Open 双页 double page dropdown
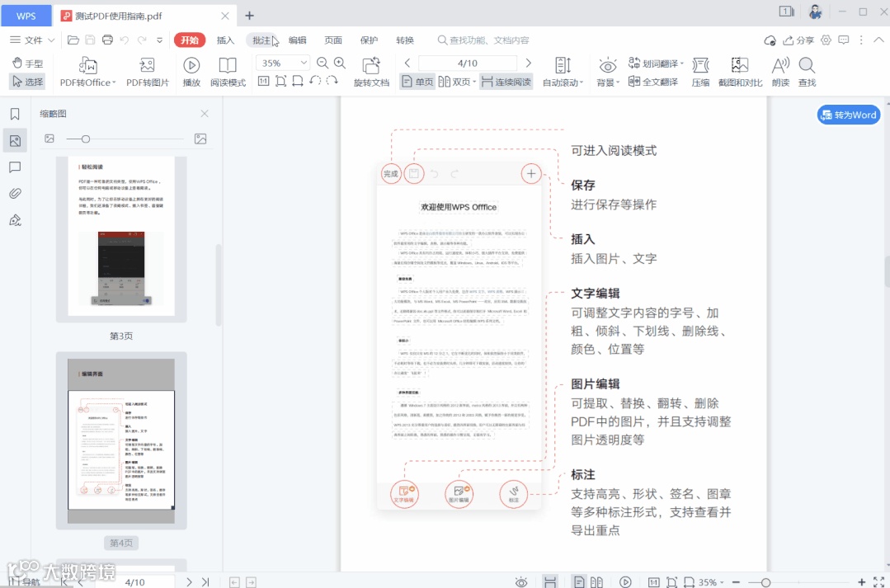 point(457,82)
